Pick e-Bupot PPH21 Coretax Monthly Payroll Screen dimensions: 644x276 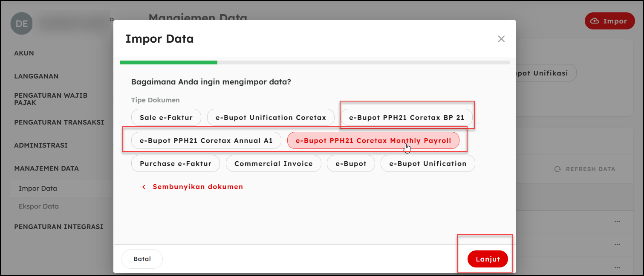pyautogui.click(x=373, y=140)
